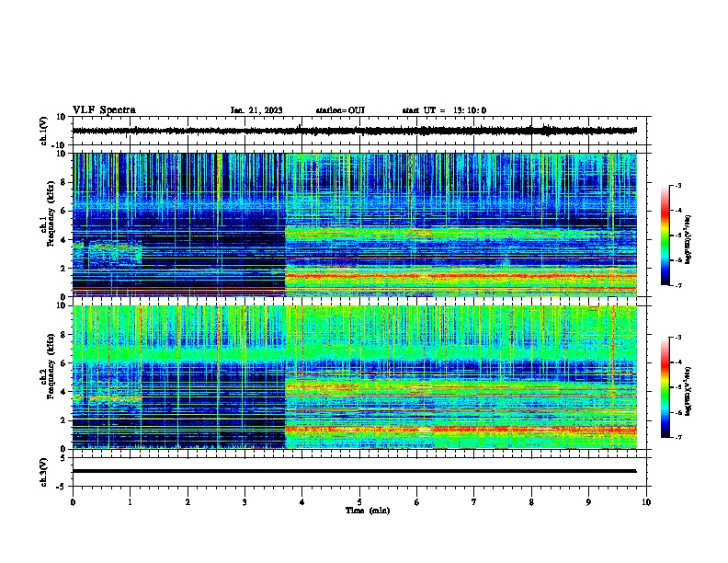Click the 'ch.3(V)' axis label
The height and width of the screenshot is (563, 728).
tap(44, 472)
